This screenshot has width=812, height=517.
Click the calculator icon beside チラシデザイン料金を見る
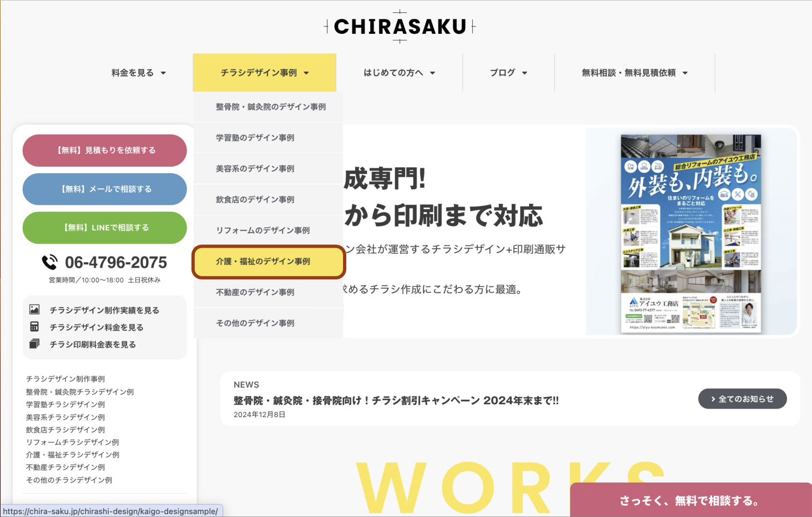click(35, 327)
